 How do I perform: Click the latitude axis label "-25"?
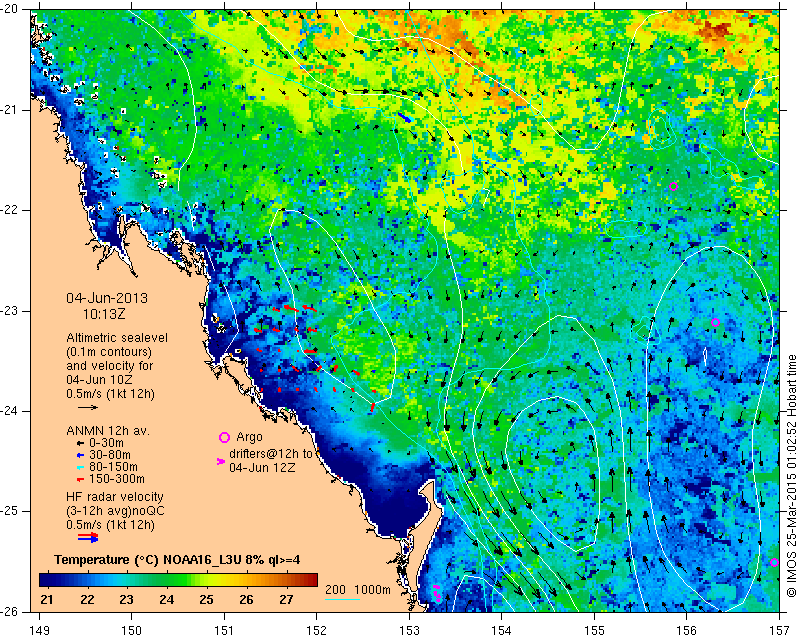pyautogui.click(x=10, y=511)
